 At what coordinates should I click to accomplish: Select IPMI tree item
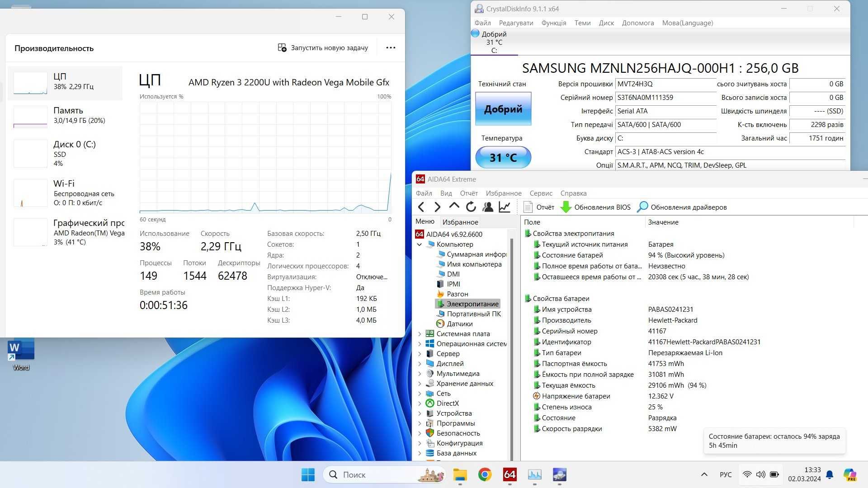(448, 284)
